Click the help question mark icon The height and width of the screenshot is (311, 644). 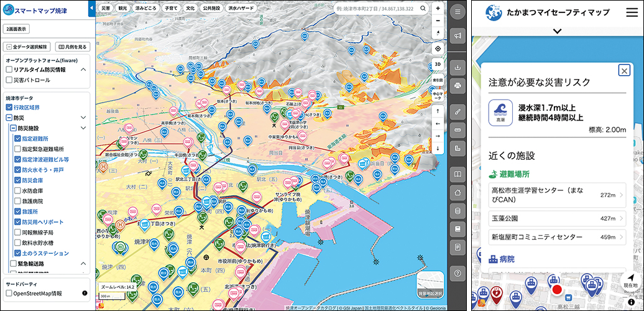(458, 272)
